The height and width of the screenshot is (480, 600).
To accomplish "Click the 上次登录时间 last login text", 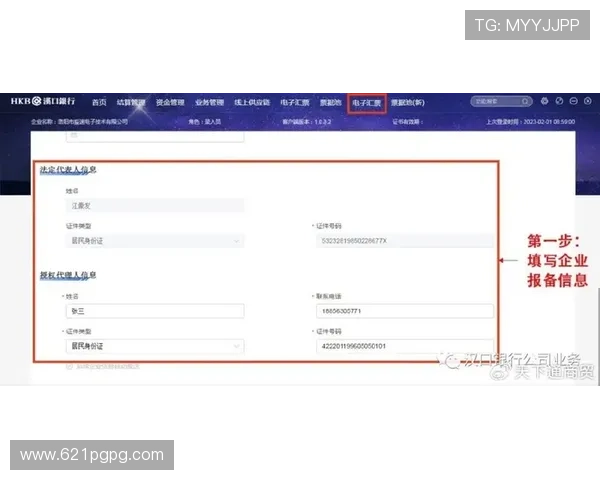I will (x=530, y=122).
